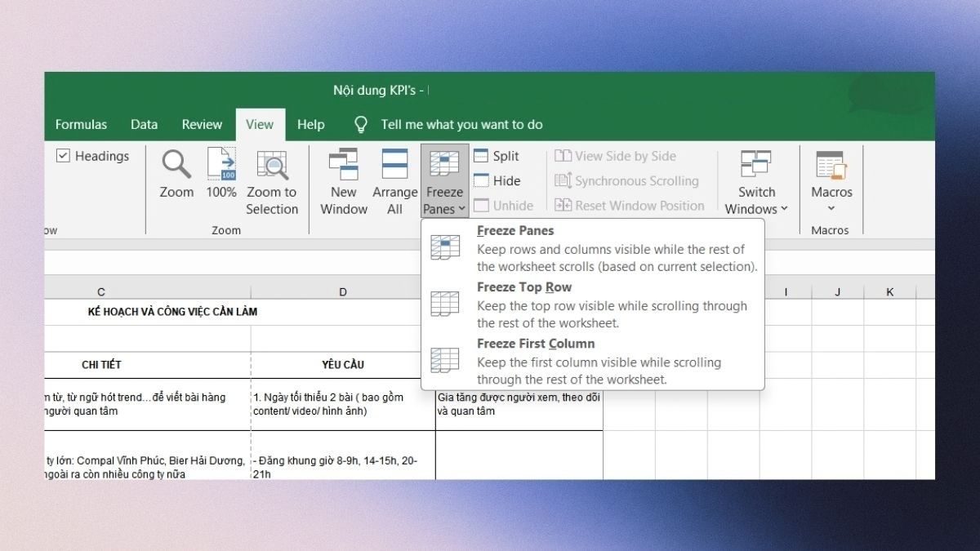Click the Tell me lightbulb icon
980x551 pixels.
[361, 124]
